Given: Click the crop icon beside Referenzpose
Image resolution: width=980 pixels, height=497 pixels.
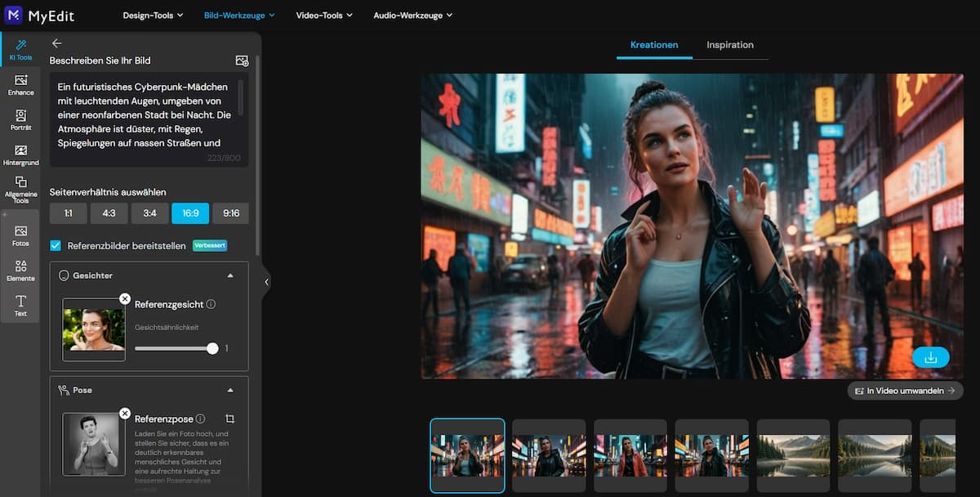Looking at the screenshot, I should tap(230, 419).
